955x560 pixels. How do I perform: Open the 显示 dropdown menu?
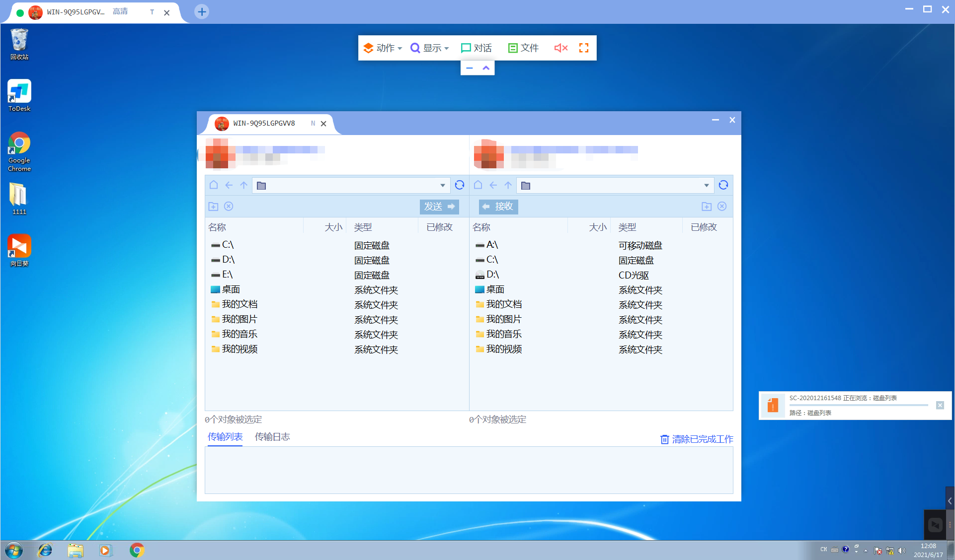[430, 48]
